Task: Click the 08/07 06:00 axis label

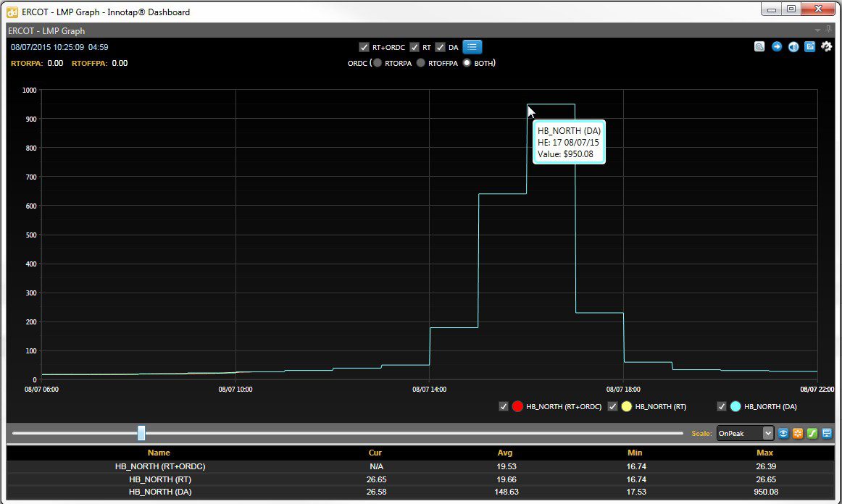Action: (x=41, y=389)
